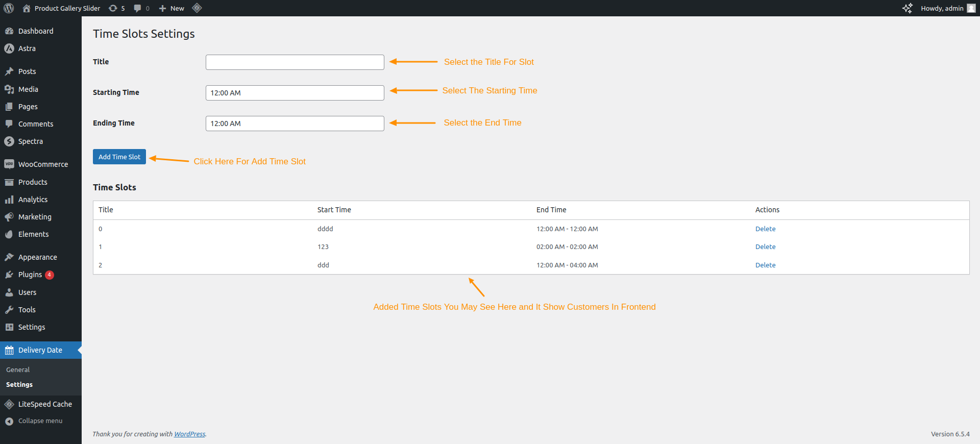This screenshot has height=444, width=980.
Task: Click the Actions column header
Action: pyautogui.click(x=767, y=210)
